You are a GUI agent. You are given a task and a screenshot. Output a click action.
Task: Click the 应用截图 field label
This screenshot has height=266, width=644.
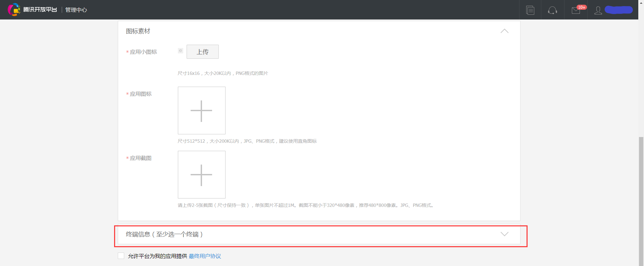click(141, 158)
